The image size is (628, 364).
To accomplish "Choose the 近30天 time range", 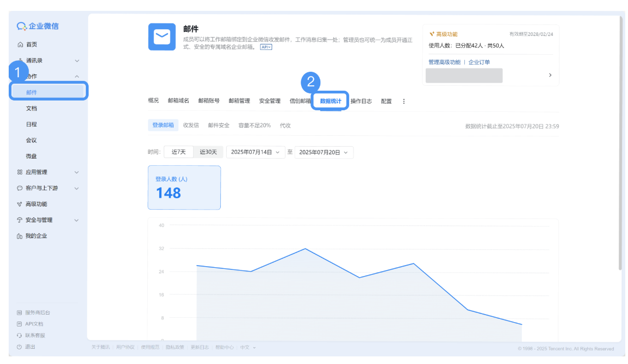I will pyautogui.click(x=208, y=152).
